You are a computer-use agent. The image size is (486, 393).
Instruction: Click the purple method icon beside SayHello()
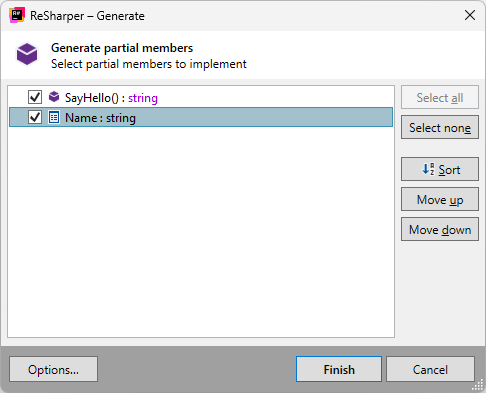click(54, 97)
